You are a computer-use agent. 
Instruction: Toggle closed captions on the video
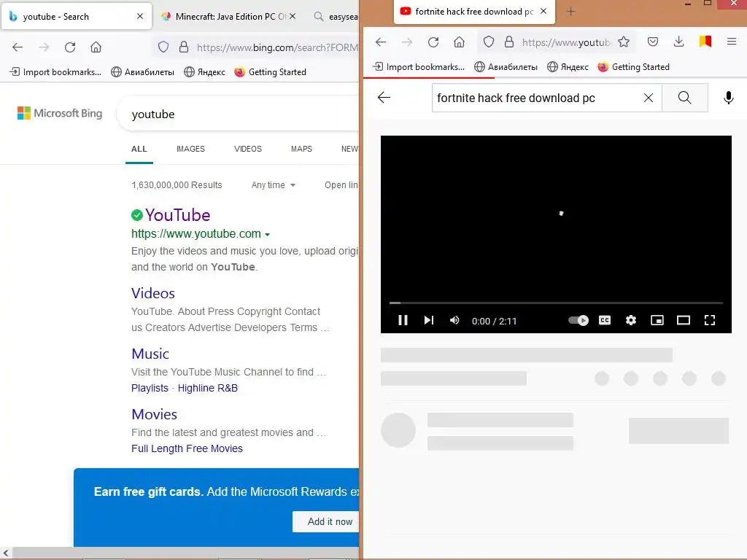point(605,321)
